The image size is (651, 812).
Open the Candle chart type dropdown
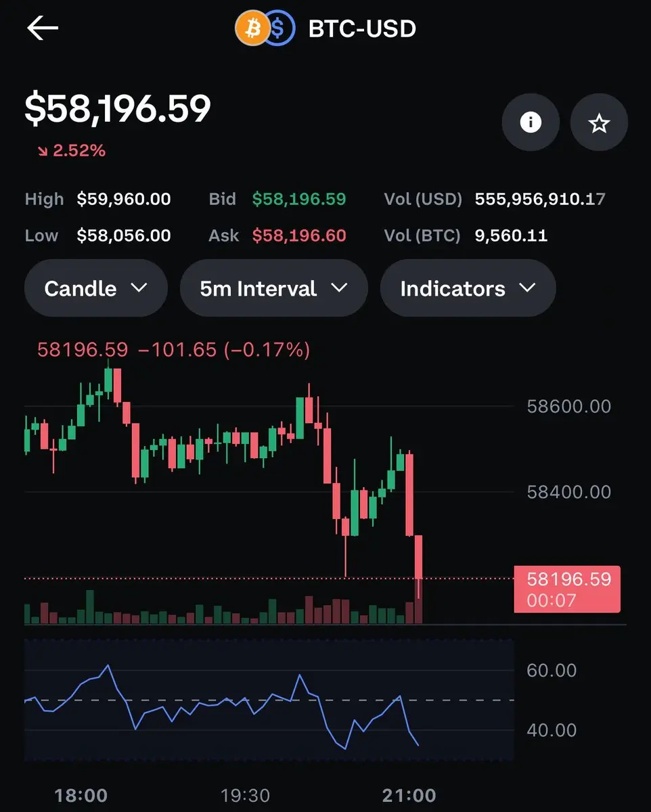point(95,288)
